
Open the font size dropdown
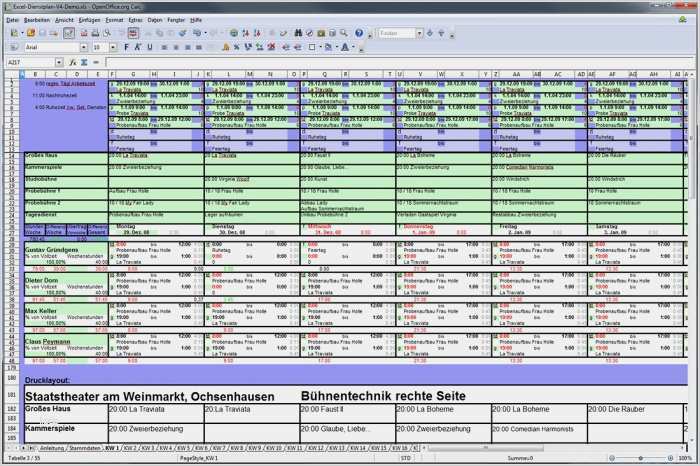[113, 47]
